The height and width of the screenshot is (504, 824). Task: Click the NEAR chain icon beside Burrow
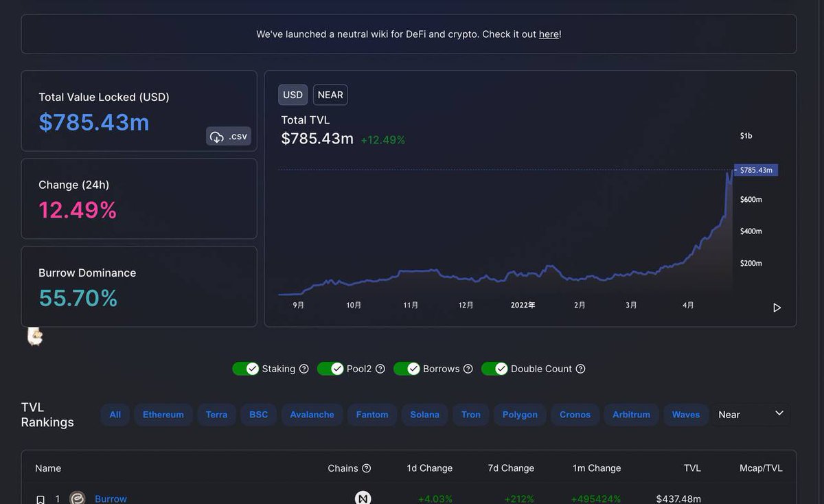tap(362, 499)
